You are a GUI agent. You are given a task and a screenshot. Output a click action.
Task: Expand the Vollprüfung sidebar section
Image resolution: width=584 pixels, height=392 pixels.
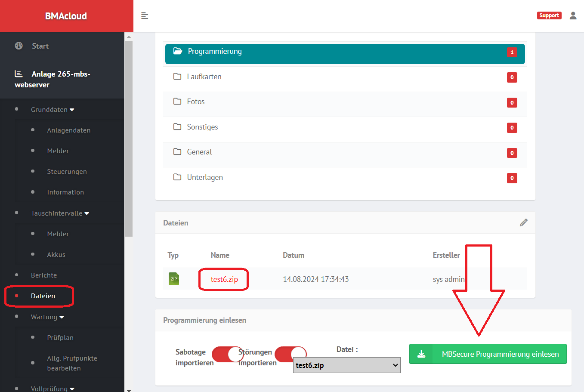(53, 389)
